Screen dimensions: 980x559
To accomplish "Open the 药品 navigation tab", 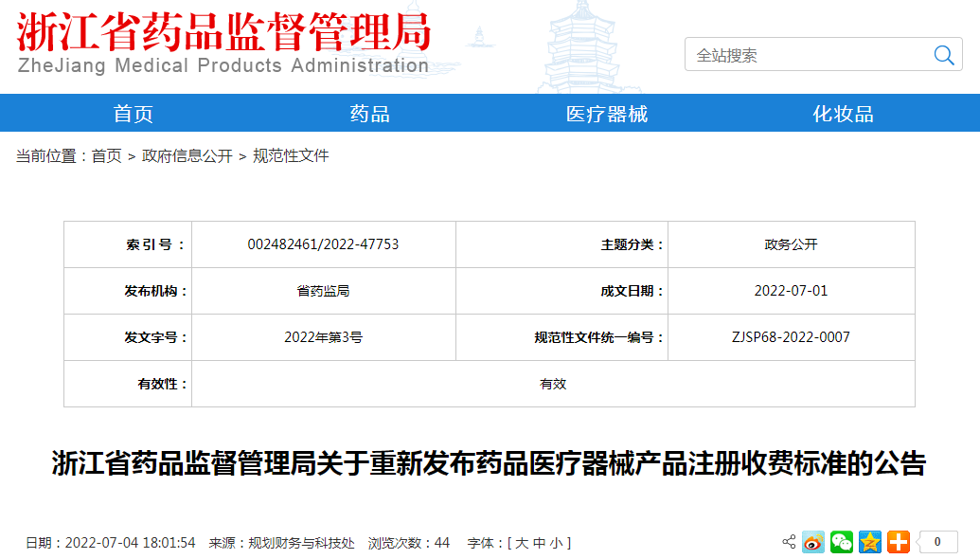I will (368, 113).
